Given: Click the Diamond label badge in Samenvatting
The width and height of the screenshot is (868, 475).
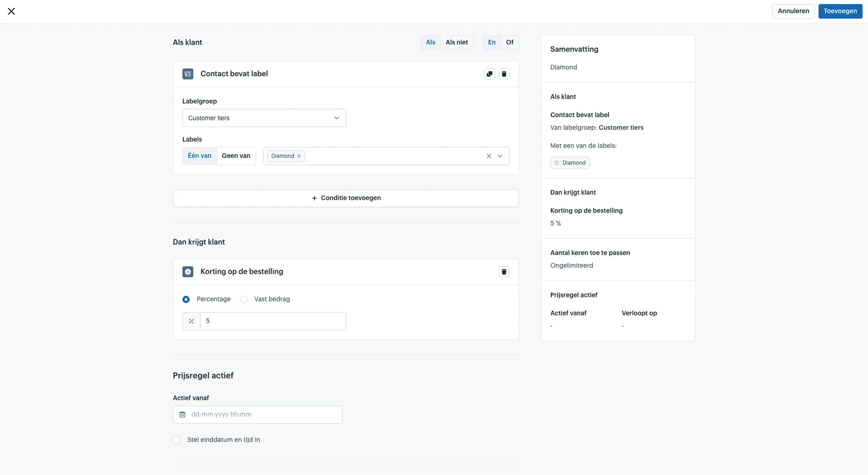Looking at the screenshot, I should coord(570,163).
